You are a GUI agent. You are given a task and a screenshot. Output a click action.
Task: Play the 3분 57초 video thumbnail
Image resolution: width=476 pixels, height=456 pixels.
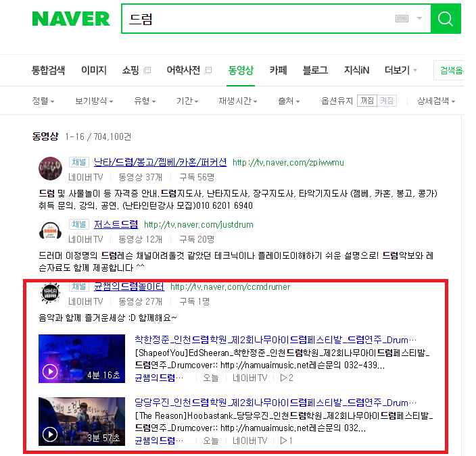[x=82, y=422]
